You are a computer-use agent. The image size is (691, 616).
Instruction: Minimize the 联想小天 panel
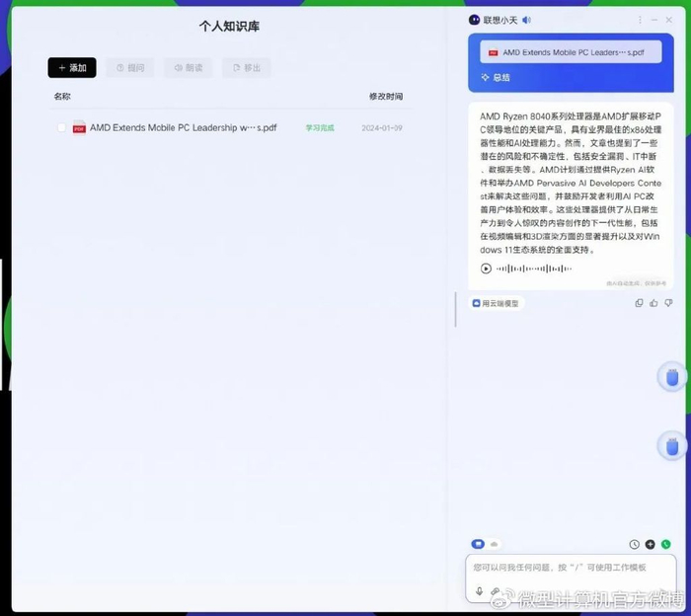point(654,20)
